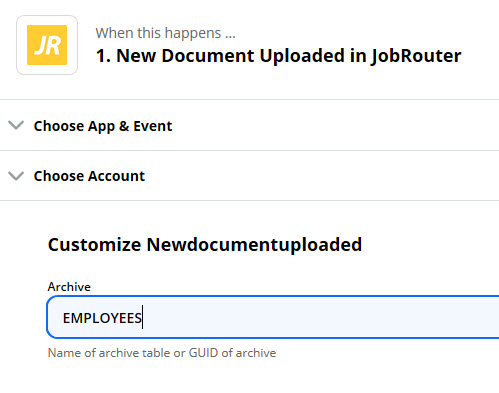Focus the Archive input field
Image resolution: width=499 pixels, height=393 pixels.
273,317
